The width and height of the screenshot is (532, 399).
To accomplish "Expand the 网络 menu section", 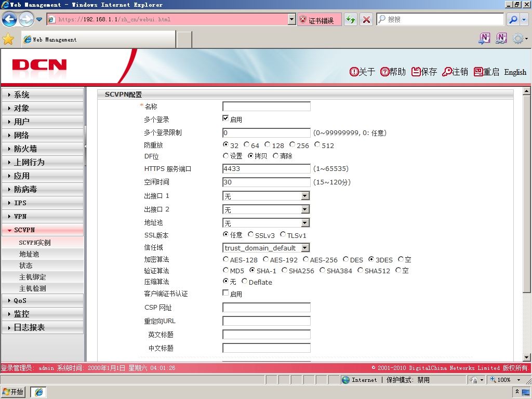I will [x=43, y=135].
